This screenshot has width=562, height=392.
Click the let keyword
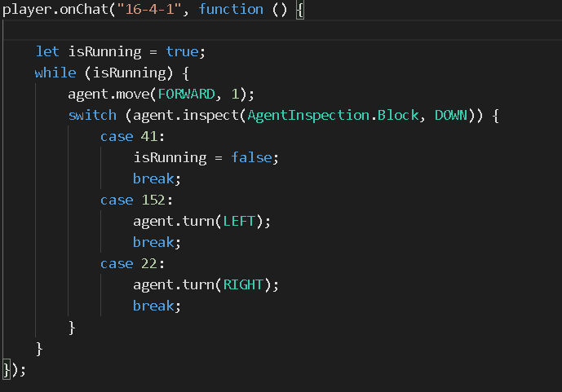click(x=47, y=52)
